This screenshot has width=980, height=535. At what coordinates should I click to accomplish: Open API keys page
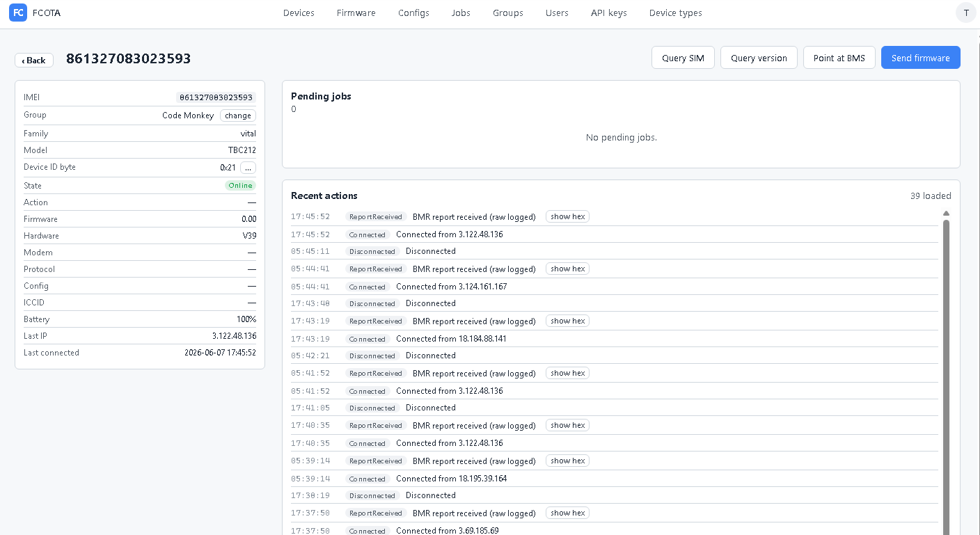click(608, 13)
